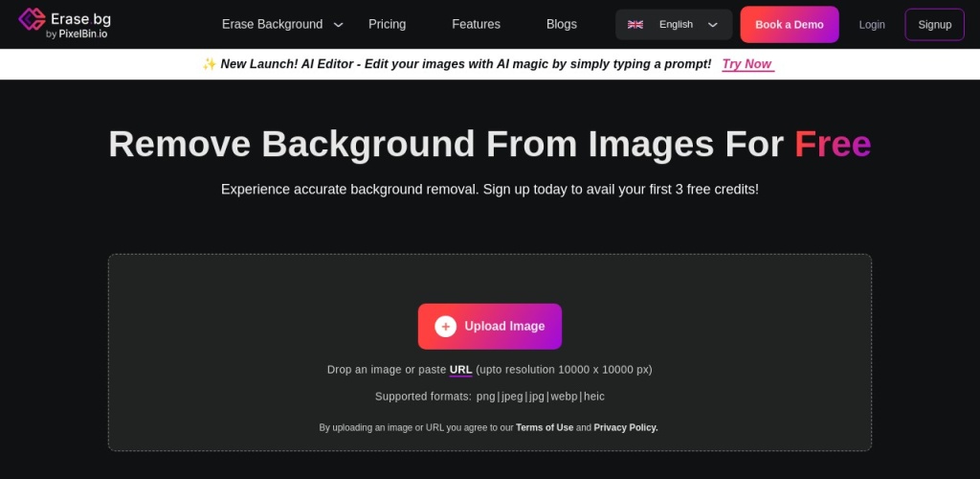
Task: Click the Book a Demo button
Action: [789, 25]
